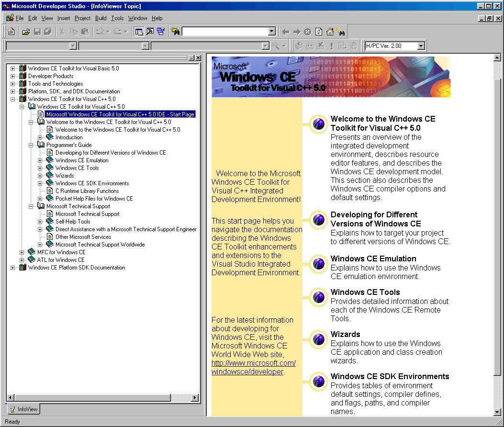The width and height of the screenshot is (504, 427).
Task: Click the InfoViewer Search help binoculars icon
Action: (341, 32)
